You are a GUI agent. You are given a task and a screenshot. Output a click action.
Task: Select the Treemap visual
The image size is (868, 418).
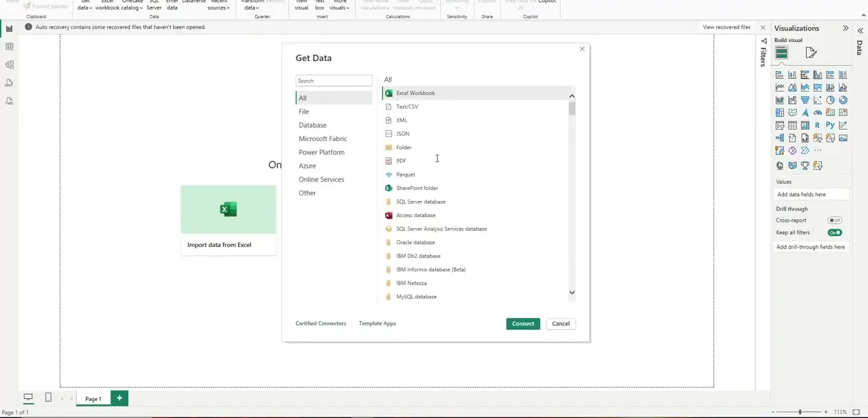[x=780, y=113]
